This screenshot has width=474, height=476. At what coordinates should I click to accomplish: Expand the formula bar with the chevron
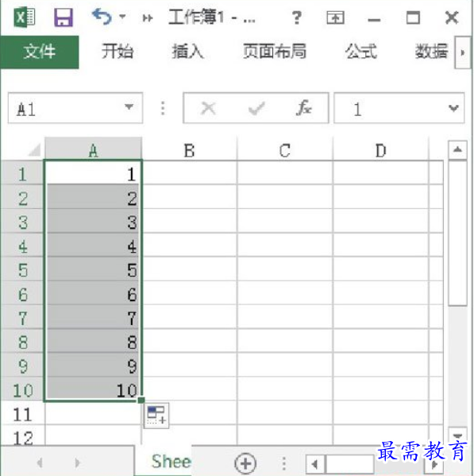[x=453, y=108]
